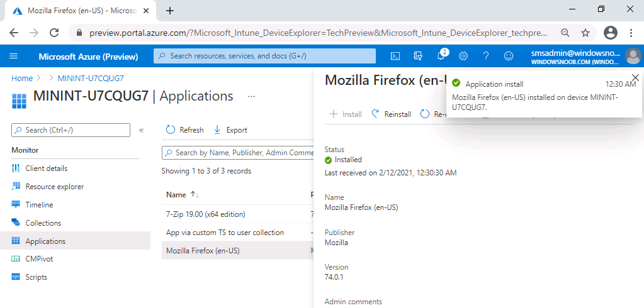This screenshot has width=644, height=308.
Task: Open the feedback smiley icon
Action: [509, 56]
